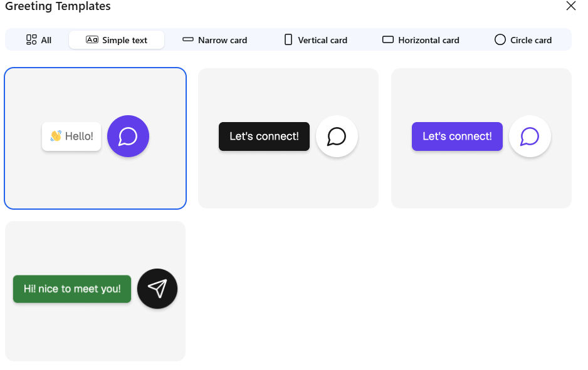Click the purple chat bubble icon beside Hello
Viewport: 588px width, 370px height.
[128, 136]
